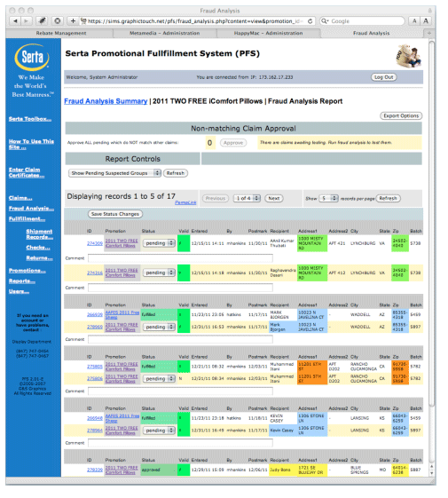
Task: Click the Serta logo in the sidebar
Action: [32, 57]
